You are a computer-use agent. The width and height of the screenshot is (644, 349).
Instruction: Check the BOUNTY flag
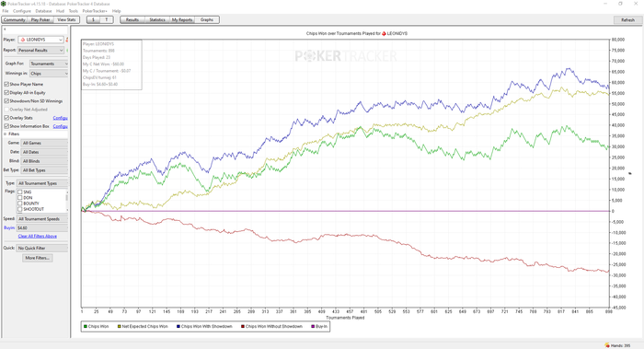19,204
